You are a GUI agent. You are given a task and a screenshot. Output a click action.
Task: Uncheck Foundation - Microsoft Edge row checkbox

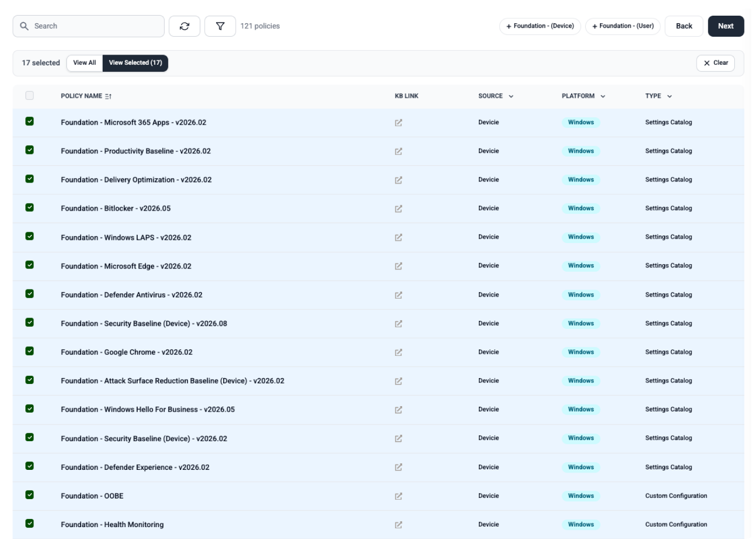[30, 265]
